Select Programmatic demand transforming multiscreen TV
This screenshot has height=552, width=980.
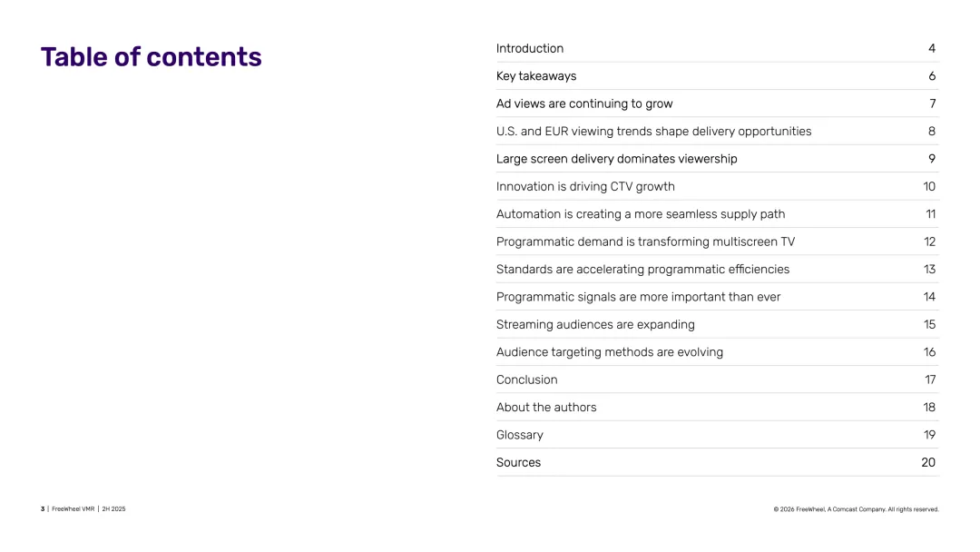[x=645, y=242]
